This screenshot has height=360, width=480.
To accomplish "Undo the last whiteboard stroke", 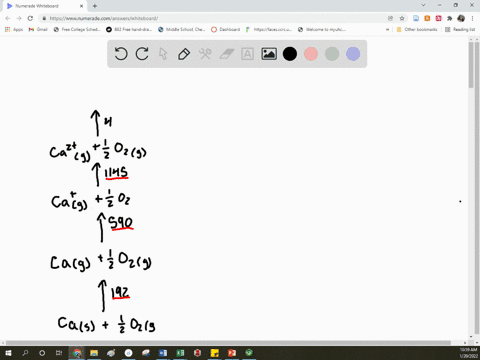I will tap(121, 54).
